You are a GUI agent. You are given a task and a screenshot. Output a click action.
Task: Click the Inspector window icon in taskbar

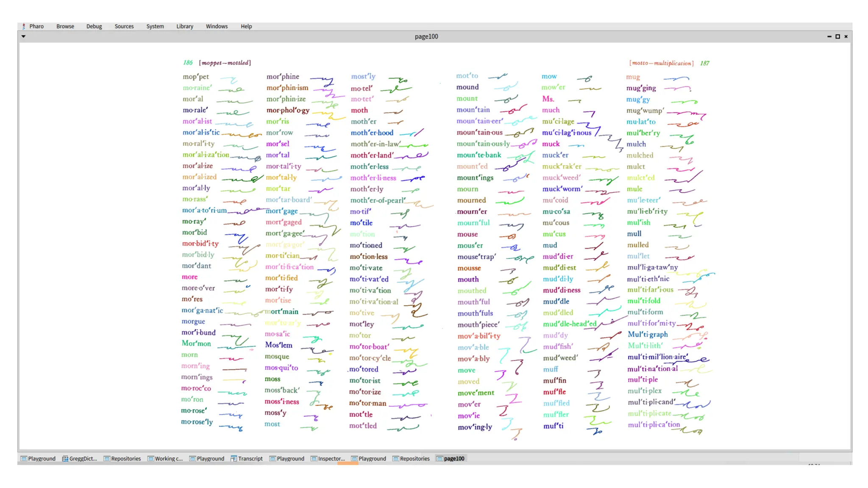pyautogui.click(x=314, y=459)
